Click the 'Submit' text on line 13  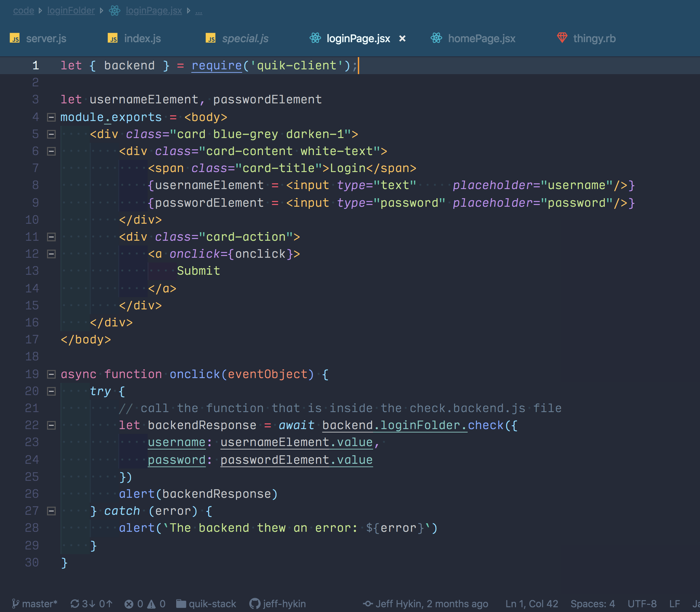(199, 271)
